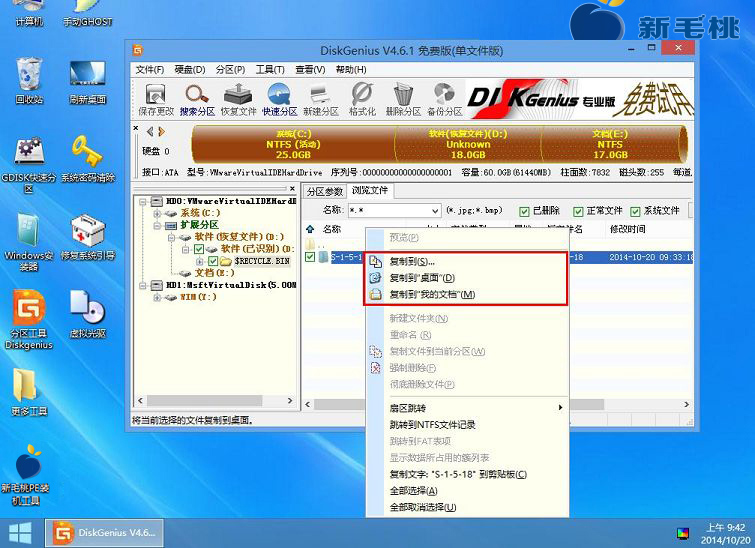Choose 跳转到NTFS文件记录 from context menu
The height and width of the screenshot is (548, 755).
pyautogui.click(x=467, y=425)
